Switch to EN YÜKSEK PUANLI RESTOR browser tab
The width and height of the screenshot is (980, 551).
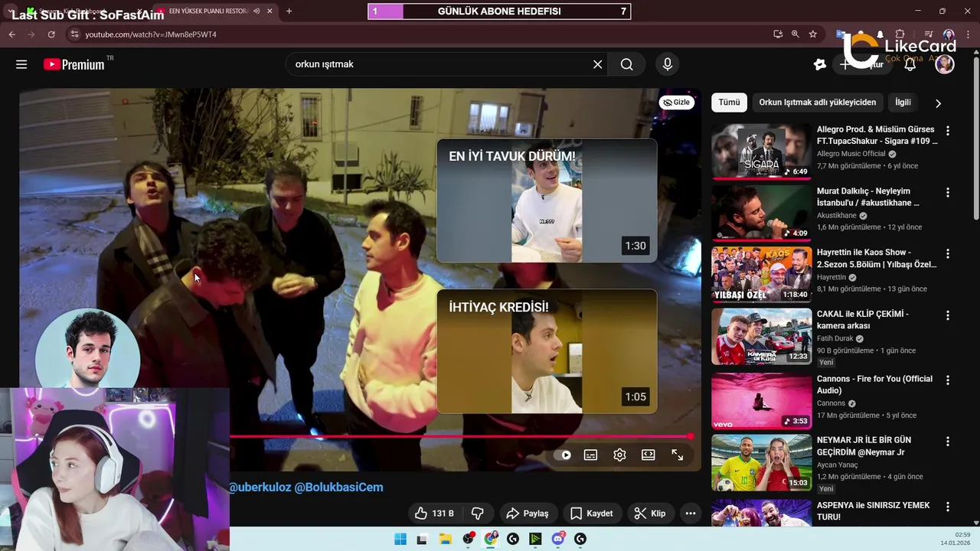coord(208,11)
